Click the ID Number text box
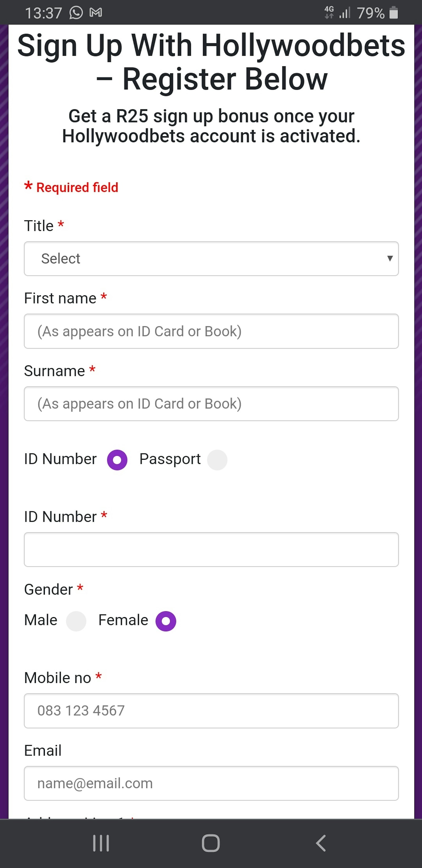422x868 pixels. click(x=211, y=549)
